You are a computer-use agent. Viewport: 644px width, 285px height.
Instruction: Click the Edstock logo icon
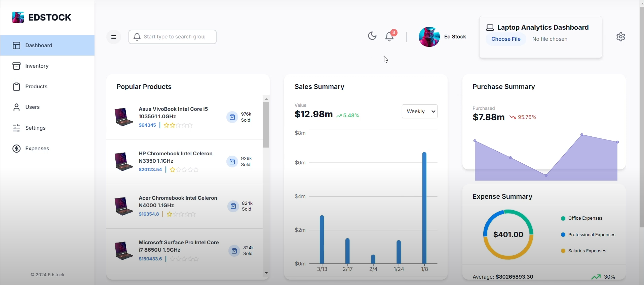point(18,17)
